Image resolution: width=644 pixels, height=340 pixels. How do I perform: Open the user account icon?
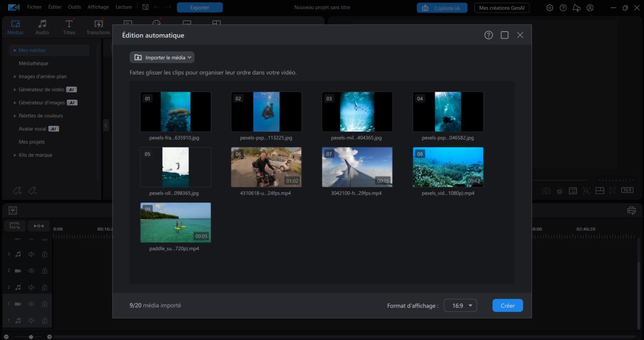tap(590, 8)
